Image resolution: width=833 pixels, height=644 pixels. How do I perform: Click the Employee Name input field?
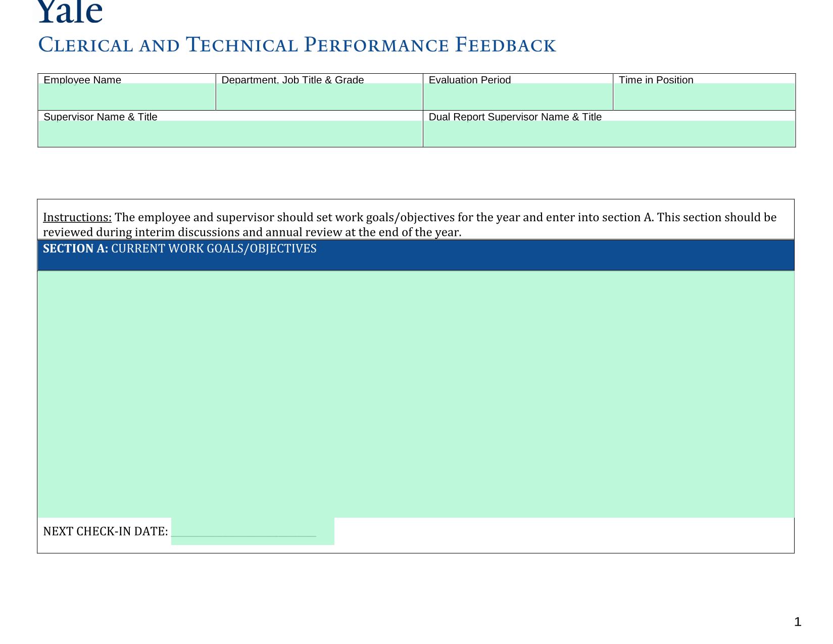(x=127, y=96)
